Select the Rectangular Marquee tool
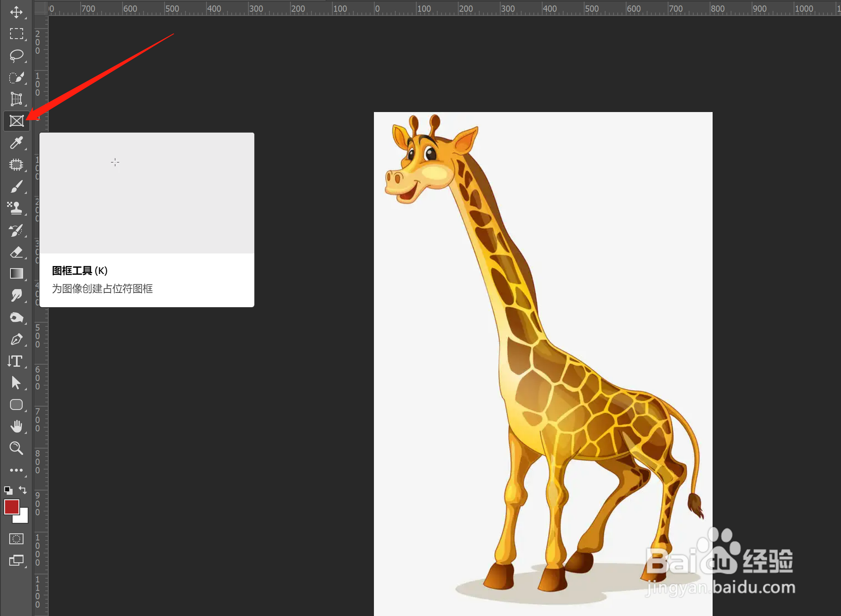Screen dimensions: 841x616 [16, 34]
